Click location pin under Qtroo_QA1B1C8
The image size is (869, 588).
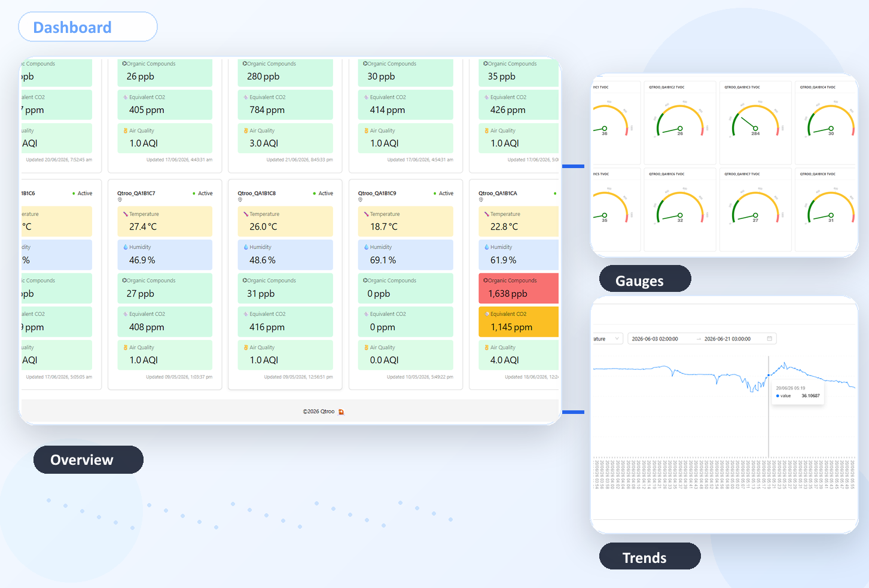coord(240,200)
